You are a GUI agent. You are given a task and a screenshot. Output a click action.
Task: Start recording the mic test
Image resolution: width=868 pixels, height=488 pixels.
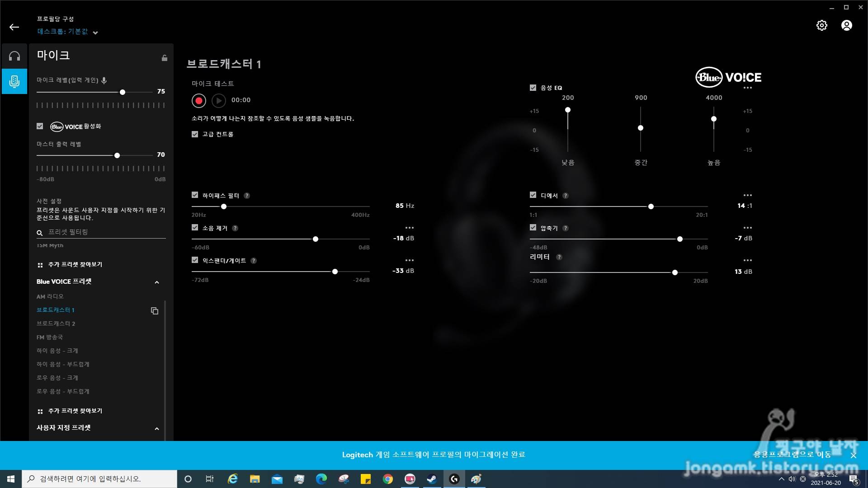(x=199, y=100)
